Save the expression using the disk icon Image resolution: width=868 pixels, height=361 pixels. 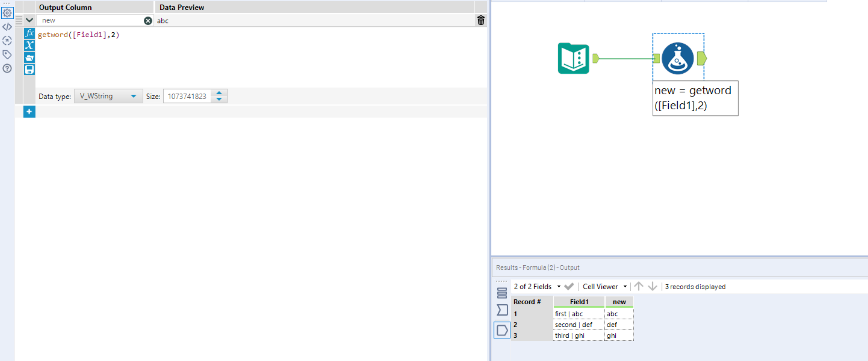(x=29, y=69)
